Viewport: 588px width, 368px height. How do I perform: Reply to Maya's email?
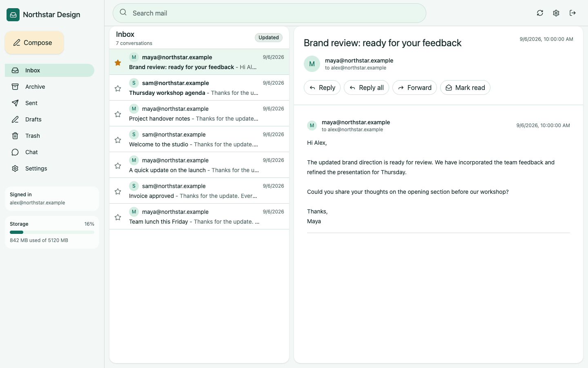click(322, 88)
